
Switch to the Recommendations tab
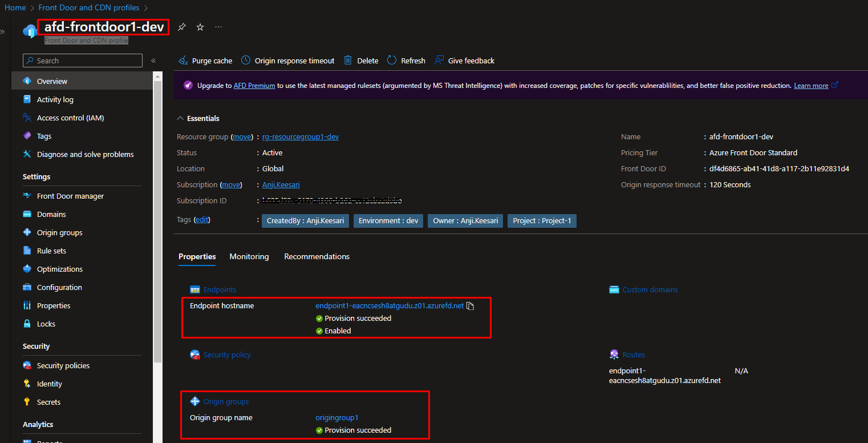pos(317,257)
